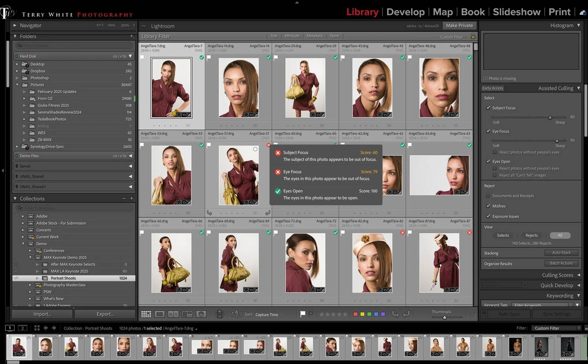Switch to Loupe view
Screen dimensions: 588x364
click(159, 314)
